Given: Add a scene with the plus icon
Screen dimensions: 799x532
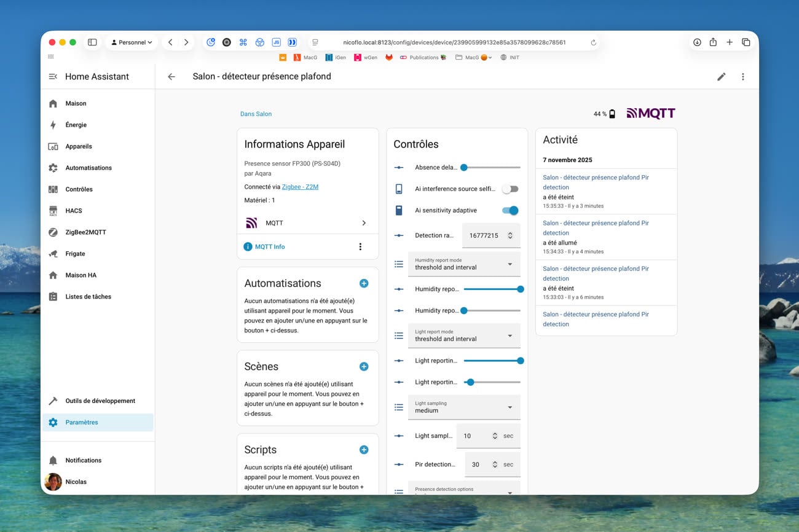Looking at the screenshot, I should coord(364,367).
